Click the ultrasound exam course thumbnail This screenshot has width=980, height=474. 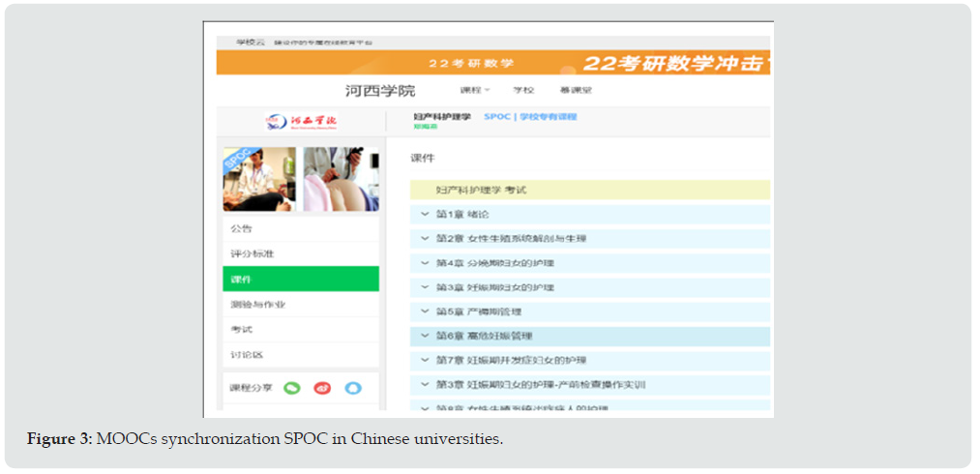[334, 179]
